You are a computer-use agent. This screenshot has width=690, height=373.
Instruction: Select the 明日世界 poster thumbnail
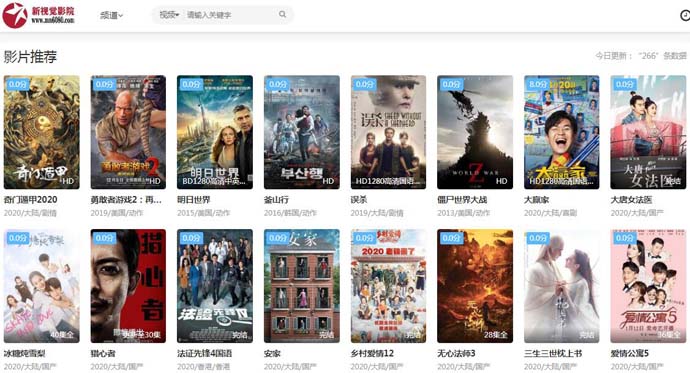tap(215, 132)
